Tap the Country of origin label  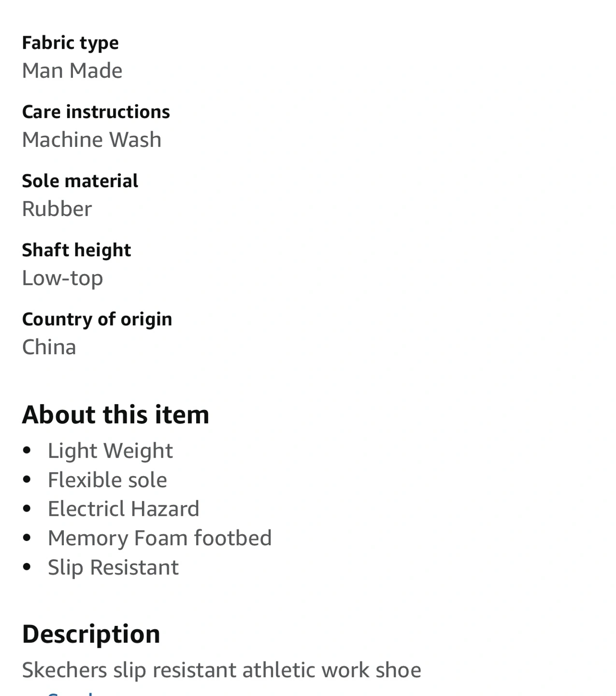click(97, 319)
